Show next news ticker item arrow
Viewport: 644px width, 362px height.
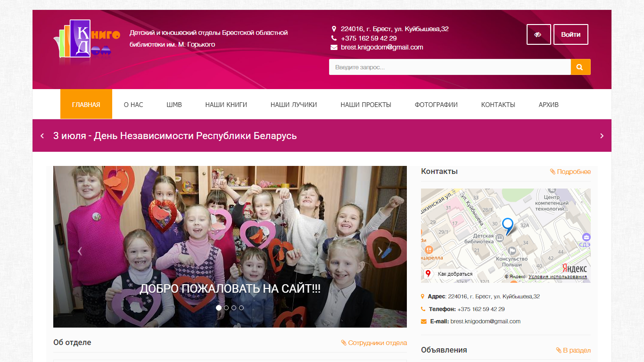point(602,136)
